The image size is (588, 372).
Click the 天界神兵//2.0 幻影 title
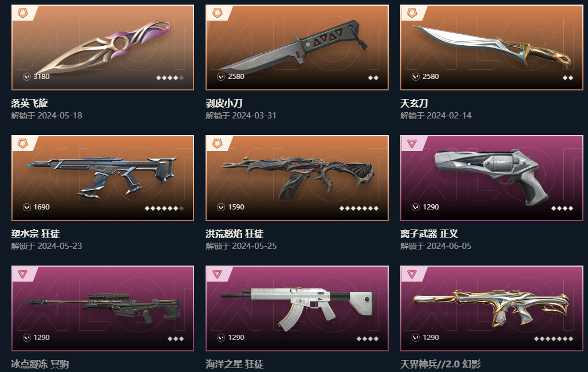click(440, 364)
